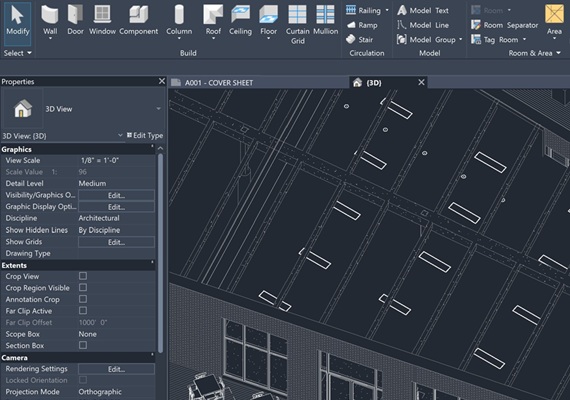Select the Door tool
Image resolution: width=570 pixels, height=400 pixels.
(x=75, y=20)
